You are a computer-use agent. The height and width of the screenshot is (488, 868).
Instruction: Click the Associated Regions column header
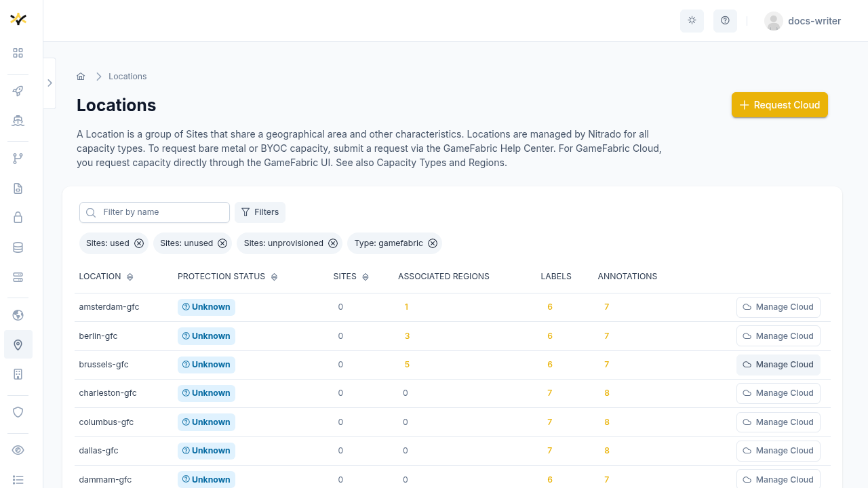[x=443, y=277]
